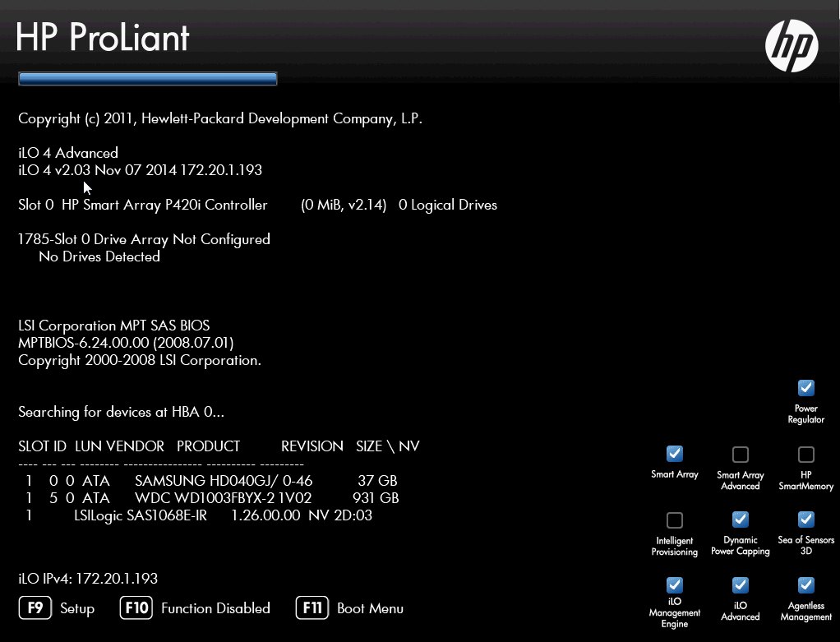The image size is (840, 642).
Task: Click the REVISION column header
Action: [312, 446]
